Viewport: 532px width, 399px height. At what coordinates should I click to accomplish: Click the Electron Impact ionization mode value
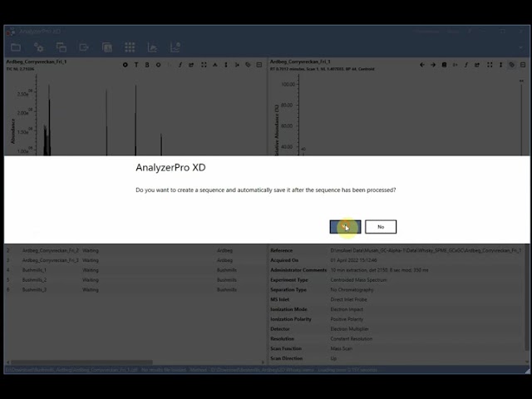point(347,309)
